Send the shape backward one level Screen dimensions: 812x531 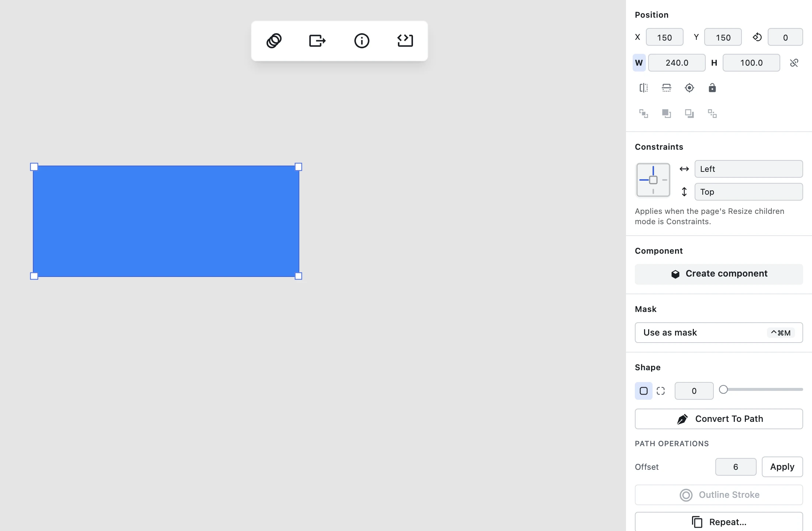tap(689, 114)
